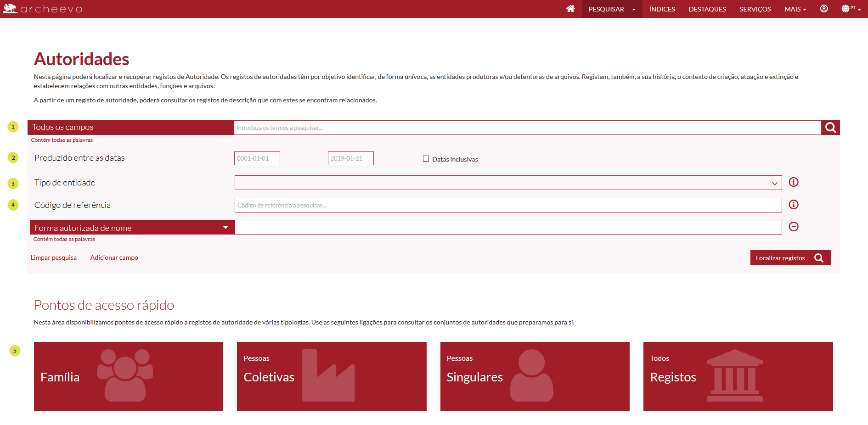Open the PESQUISAR dropdown arrow
The width and height of the screenshot is (868, 425).
[x=634, y=9]
